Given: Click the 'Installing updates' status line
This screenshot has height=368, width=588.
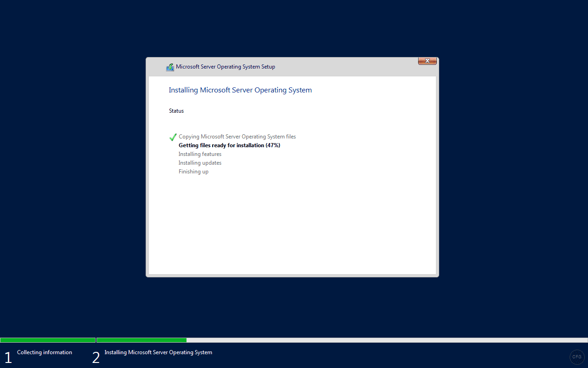Looking at the screenshot, I should 199,162.
